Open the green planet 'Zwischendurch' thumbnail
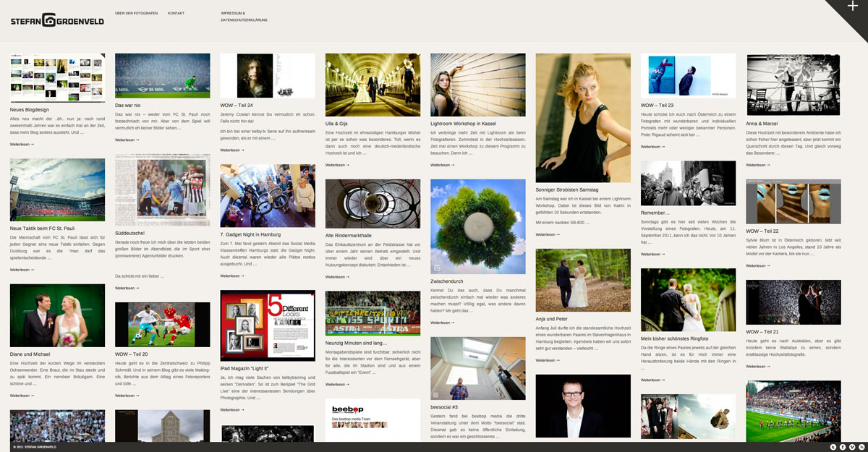 477,226
